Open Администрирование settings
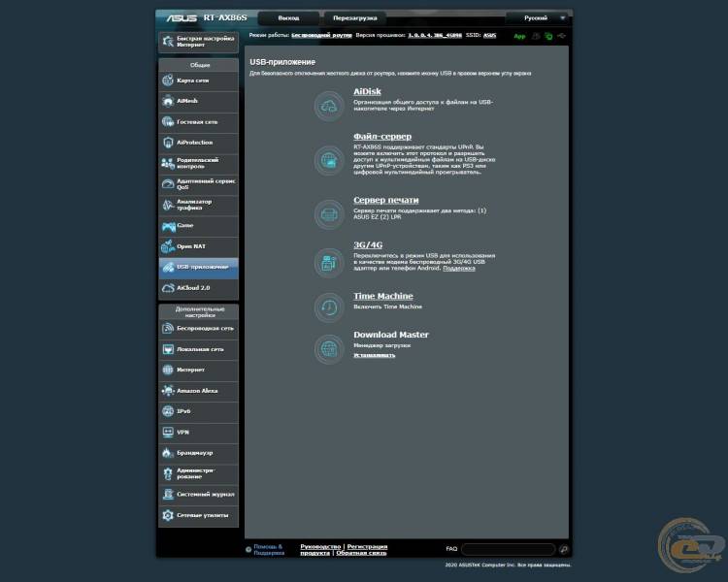This screenshot has width=728, height=582. [199, 474]
